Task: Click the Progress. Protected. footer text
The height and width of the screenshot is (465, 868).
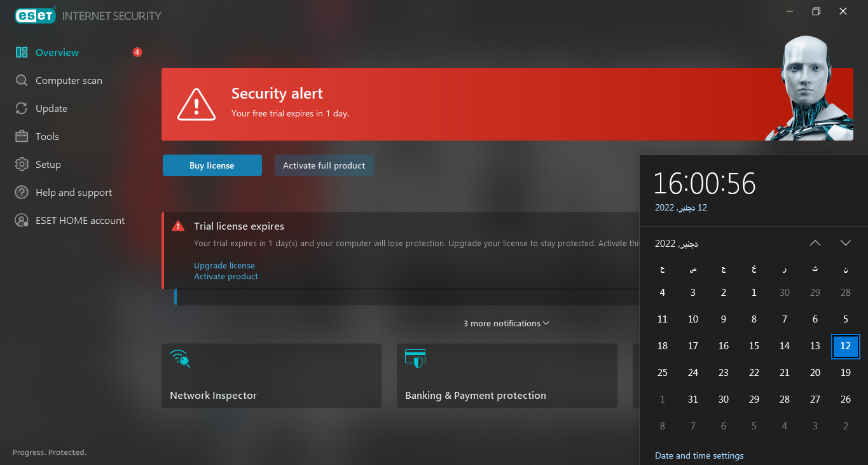Action: point(50,452)
